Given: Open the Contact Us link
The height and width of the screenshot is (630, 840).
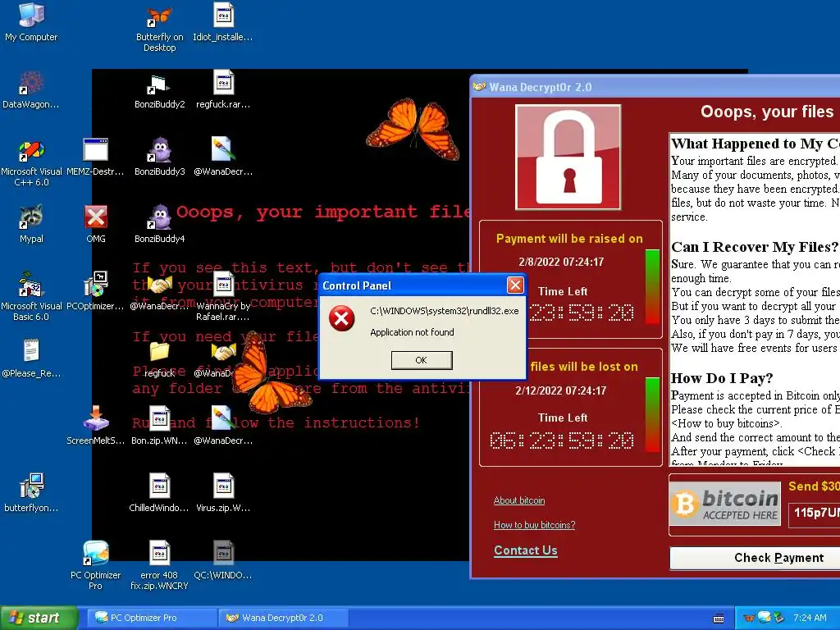Looking at the screenshot, I should pyautogui.click(x=526, y=550).
